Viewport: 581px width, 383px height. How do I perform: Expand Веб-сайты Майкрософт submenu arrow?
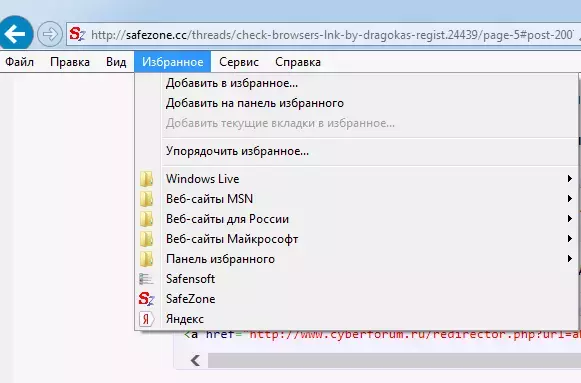570,239
